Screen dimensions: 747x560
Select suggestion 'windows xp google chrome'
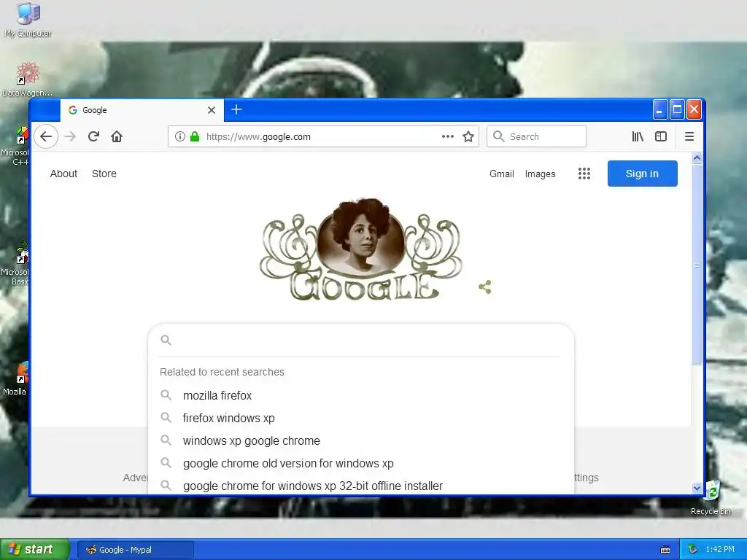coord(361,440)
